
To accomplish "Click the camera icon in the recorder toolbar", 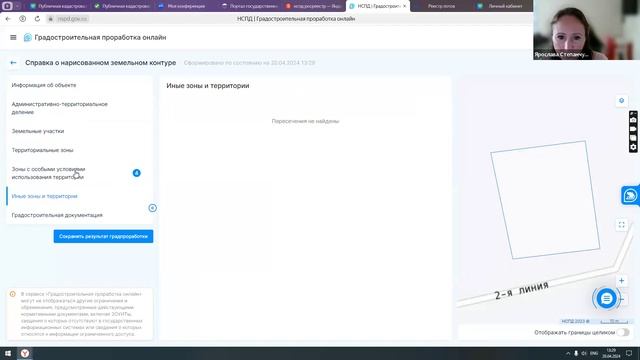I will 633,120.
